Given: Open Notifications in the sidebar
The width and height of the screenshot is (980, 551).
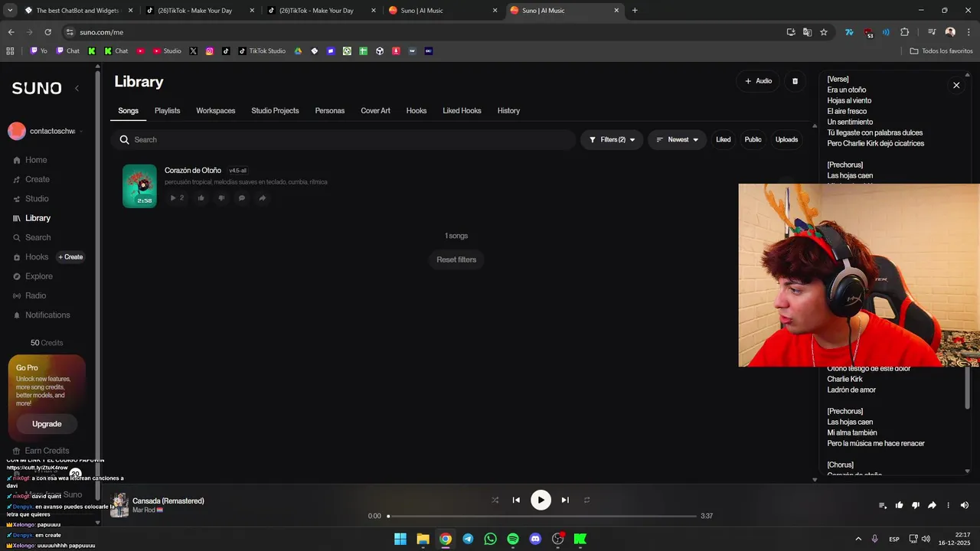Looking at the screenshot, I should (41, 315).
